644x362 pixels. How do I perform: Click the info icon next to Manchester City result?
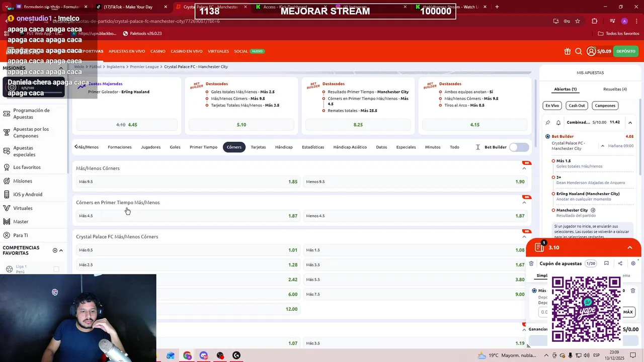(593, 210)
